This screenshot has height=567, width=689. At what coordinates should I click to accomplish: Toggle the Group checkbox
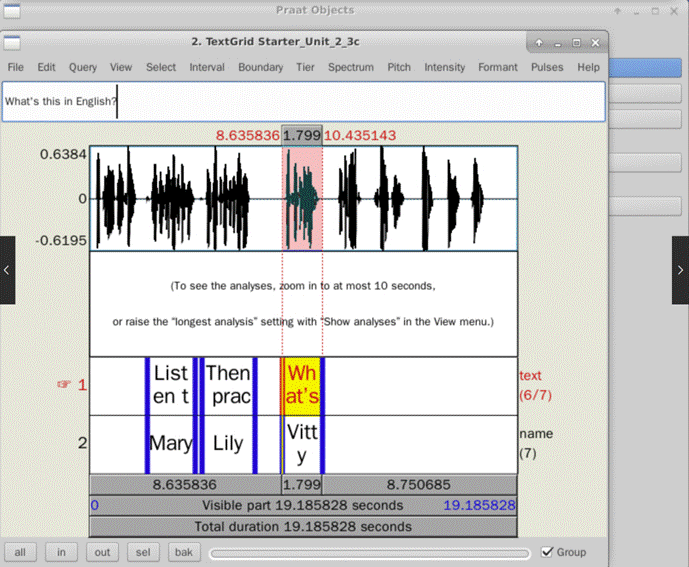547,552
